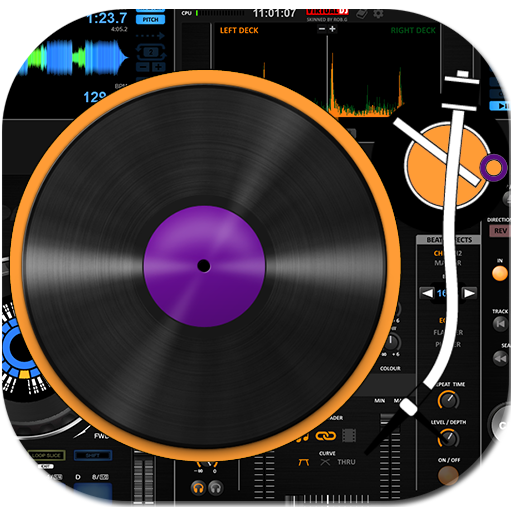This screenshot has width=512, height=512.
Task: Click the purple ring on tonearm base
Action: 494,168
